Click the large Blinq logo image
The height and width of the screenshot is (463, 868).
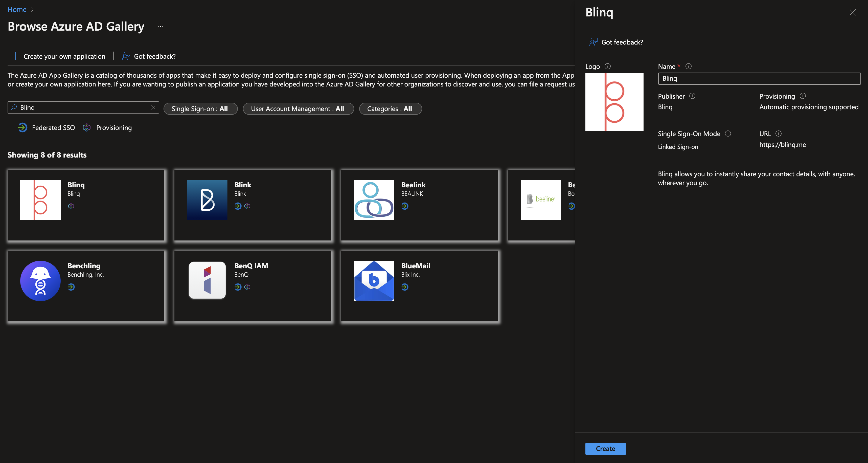click(x=614, y=102)
